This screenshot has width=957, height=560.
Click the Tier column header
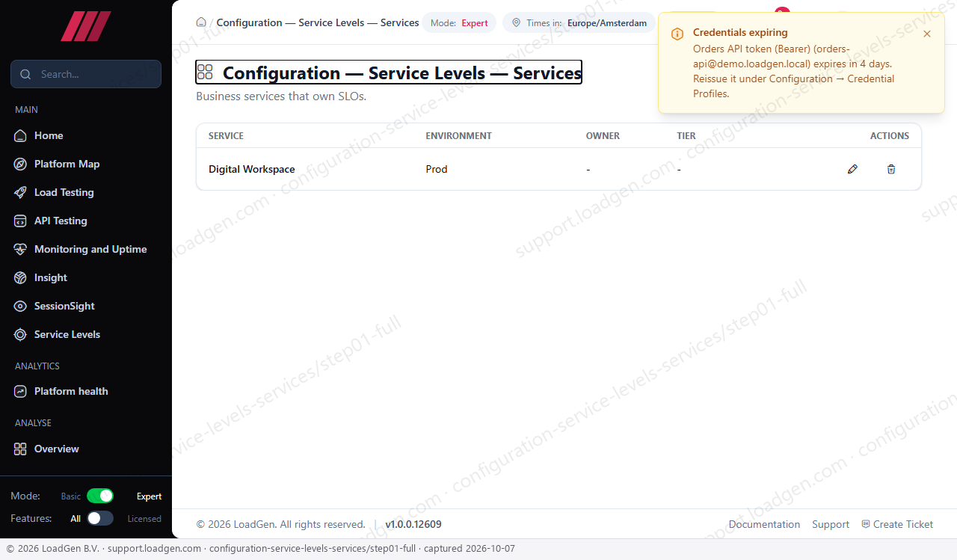coord(686,135)
